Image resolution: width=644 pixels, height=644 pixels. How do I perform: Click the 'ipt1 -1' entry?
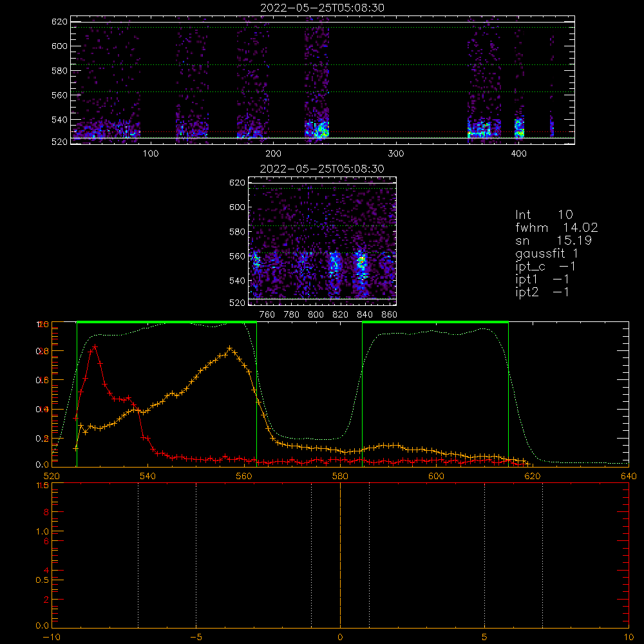pos(542,279)
